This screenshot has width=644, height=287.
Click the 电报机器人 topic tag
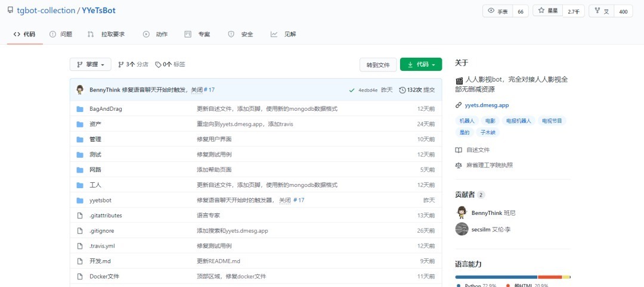518,121
